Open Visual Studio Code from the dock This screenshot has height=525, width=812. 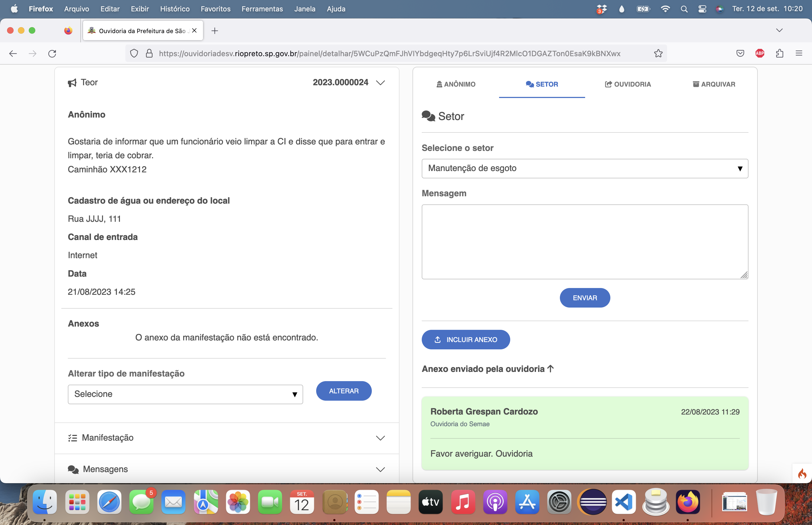pos(624,502)
